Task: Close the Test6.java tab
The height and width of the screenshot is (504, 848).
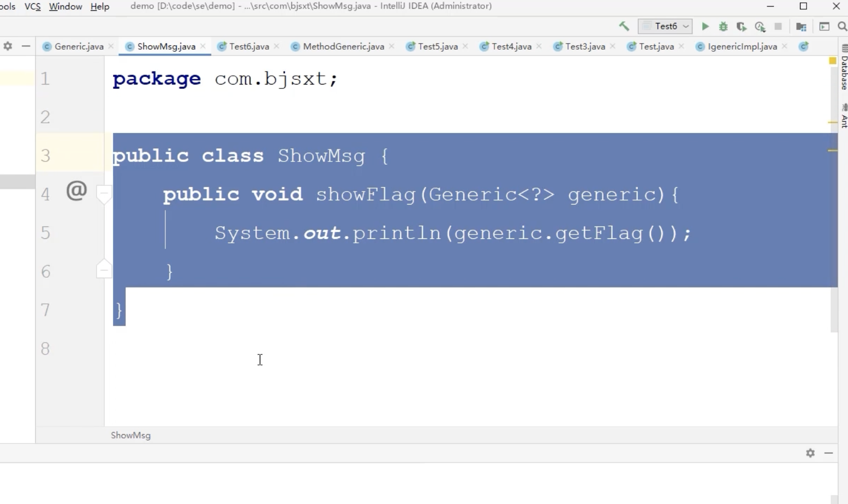Action: (277, 46)
